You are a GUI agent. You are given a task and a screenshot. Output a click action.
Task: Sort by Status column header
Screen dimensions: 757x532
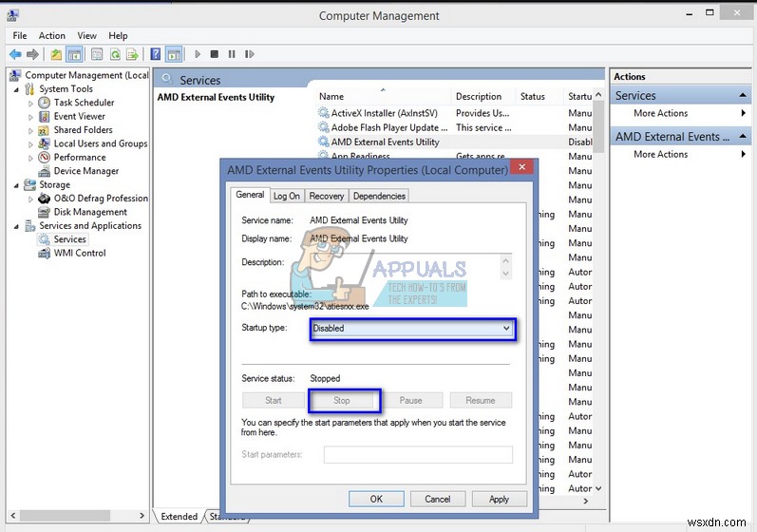[539, 97]
